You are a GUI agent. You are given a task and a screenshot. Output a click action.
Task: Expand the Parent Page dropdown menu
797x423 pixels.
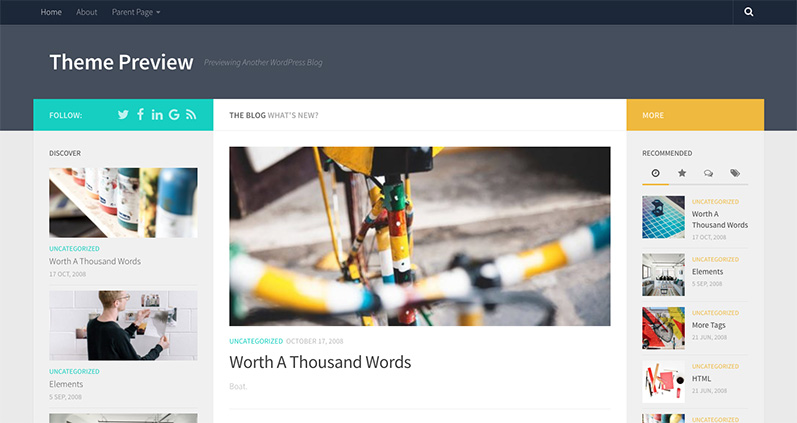point(136,12)
